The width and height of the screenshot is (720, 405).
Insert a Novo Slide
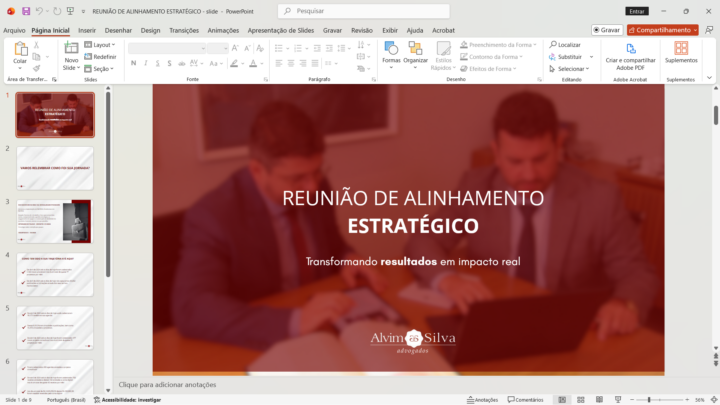(71, 52)
